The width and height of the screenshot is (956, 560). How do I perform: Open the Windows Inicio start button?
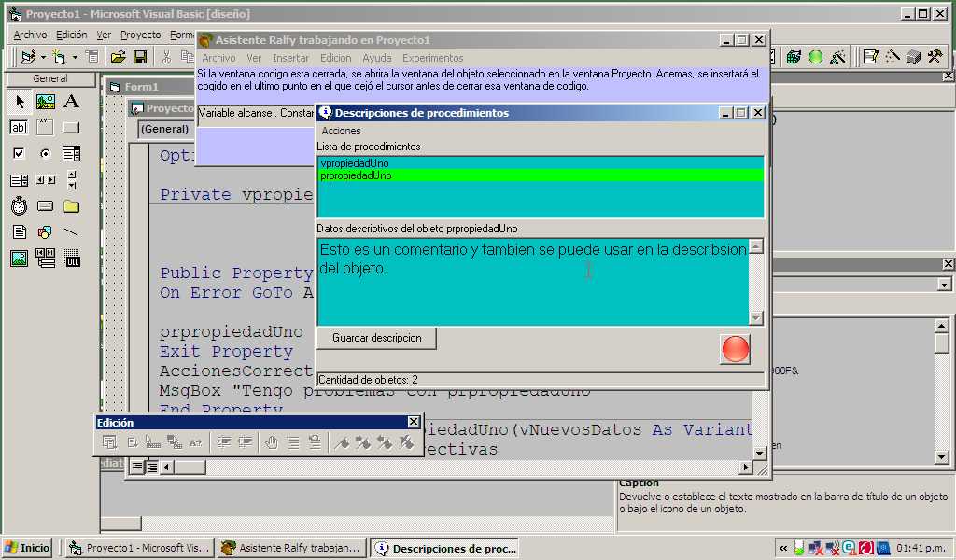[27, 548]
